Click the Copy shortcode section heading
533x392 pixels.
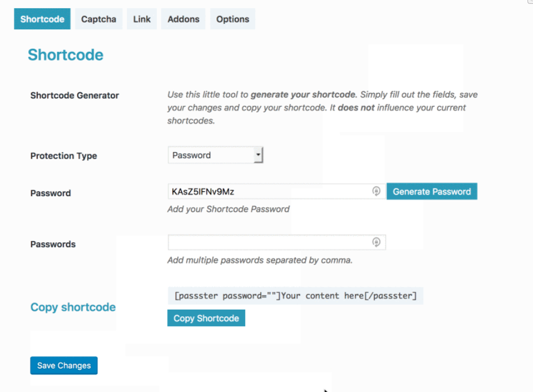click(73, 307)
